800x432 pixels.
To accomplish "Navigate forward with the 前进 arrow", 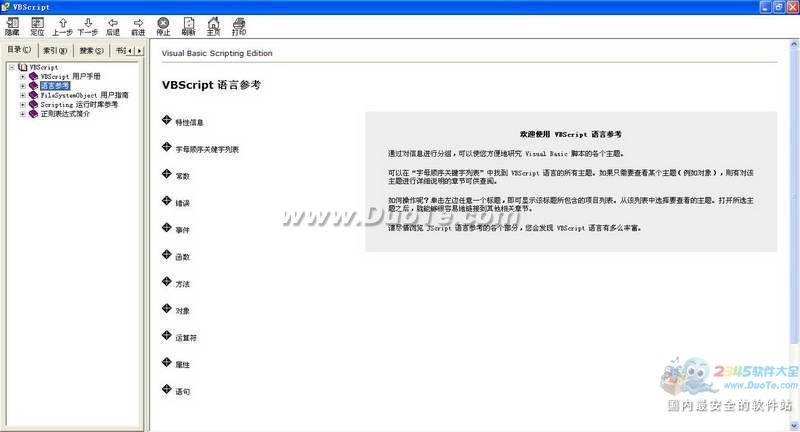I will tap(138, 26).
